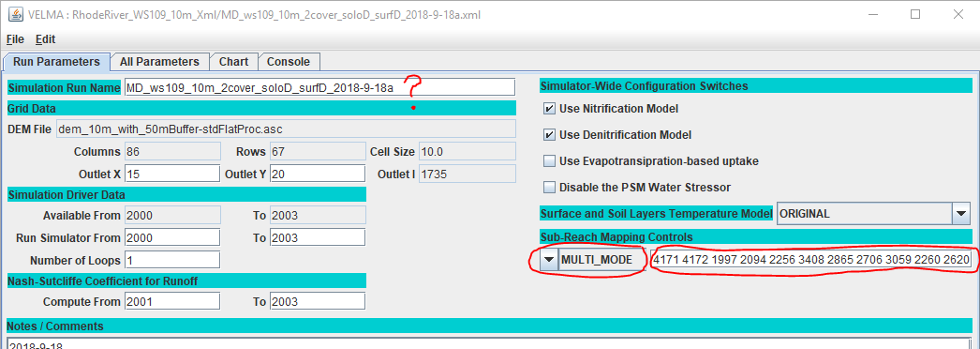Switch to the All Parameters tab
Viewport: 980px width, 349px height.
click(x=159, y=62)
